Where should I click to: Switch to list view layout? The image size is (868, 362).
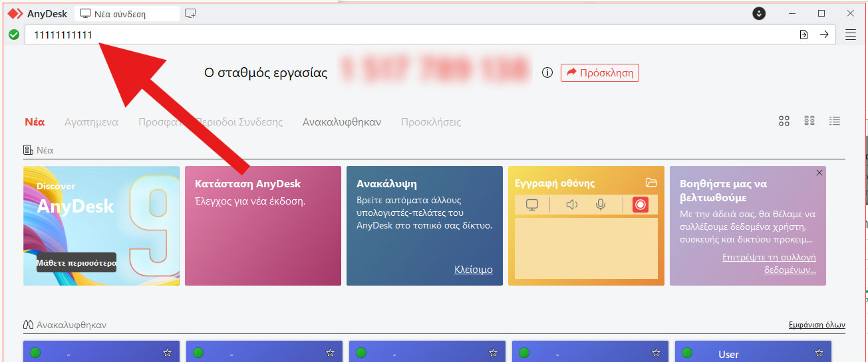tap(835, 121)
